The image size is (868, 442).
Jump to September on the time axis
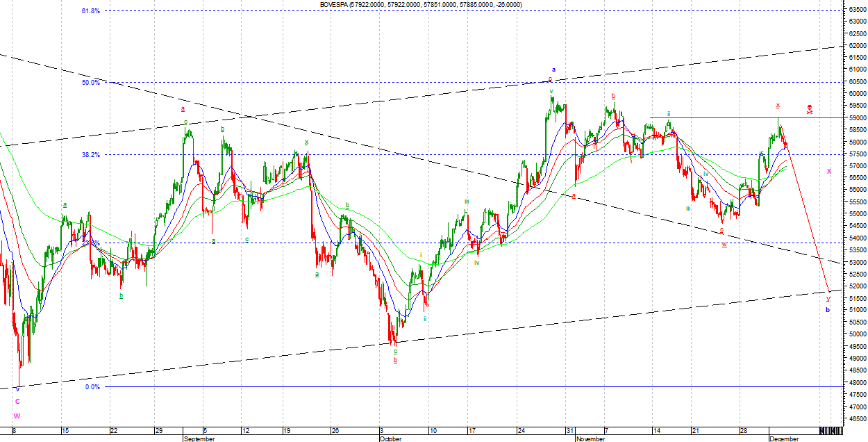pyautogui.click(x=199, y=439)
